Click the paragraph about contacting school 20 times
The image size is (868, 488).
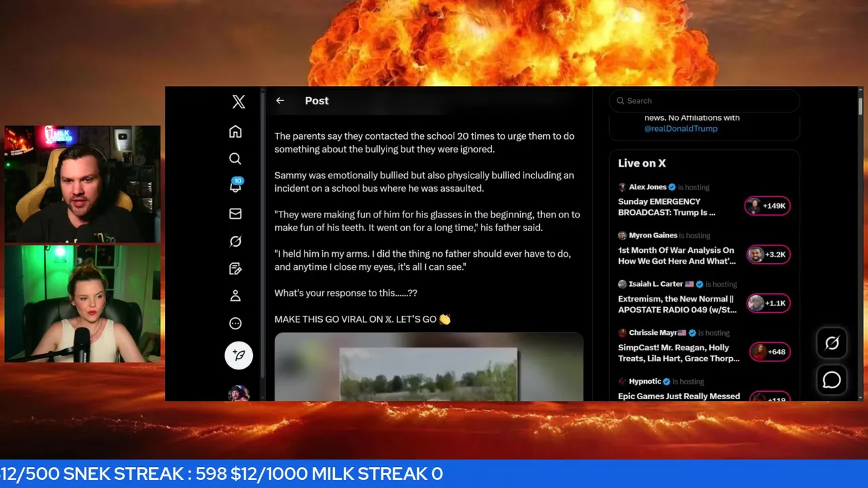coord(425,142)
